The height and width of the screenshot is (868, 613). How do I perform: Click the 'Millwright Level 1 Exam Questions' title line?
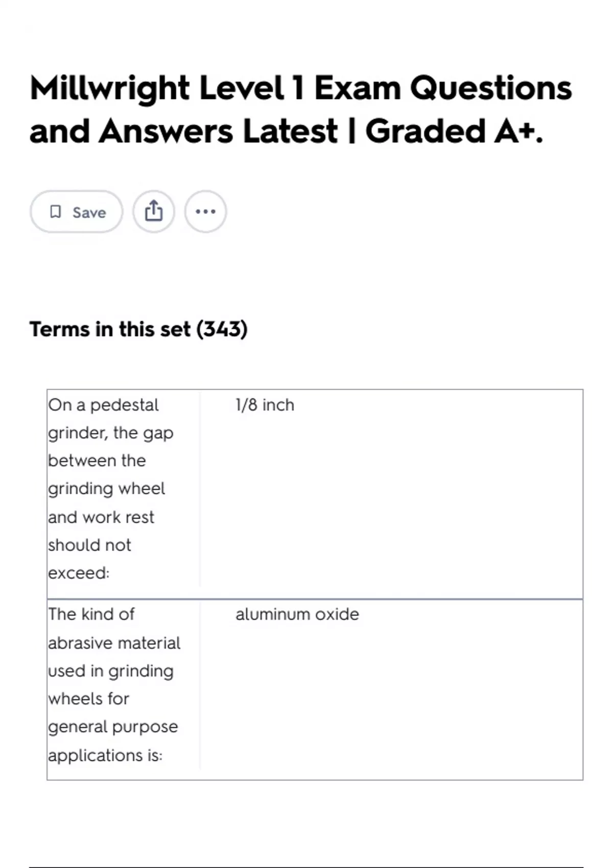pos(300,88)
